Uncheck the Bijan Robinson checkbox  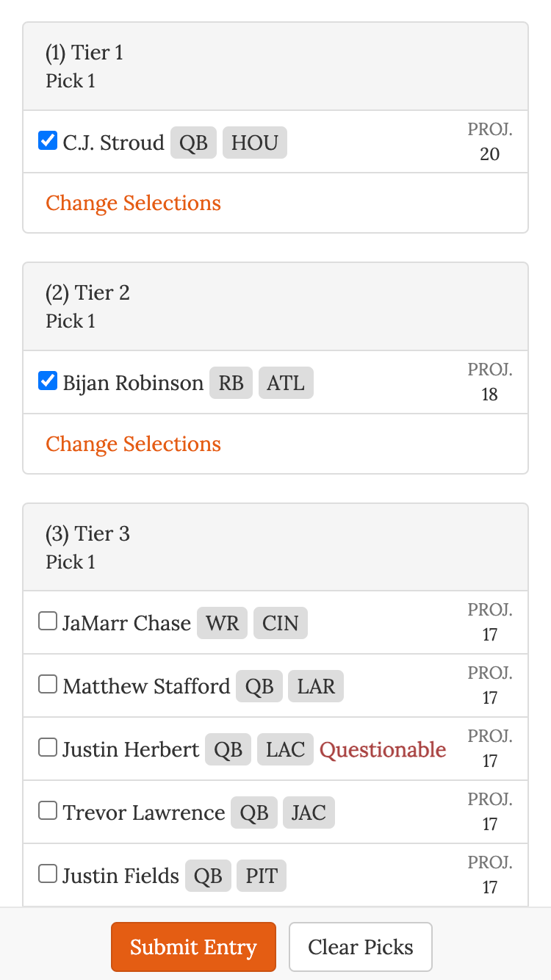pos(48,381)
